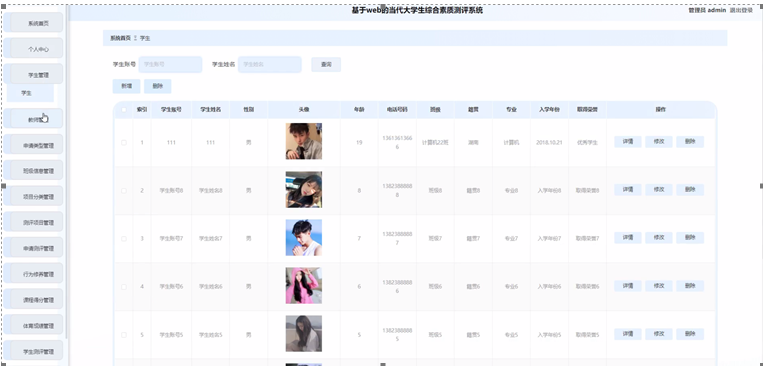The image size is (763, 366).
Task: Select the 2018.10.21 enrollment cell
Action: (549, 143)
